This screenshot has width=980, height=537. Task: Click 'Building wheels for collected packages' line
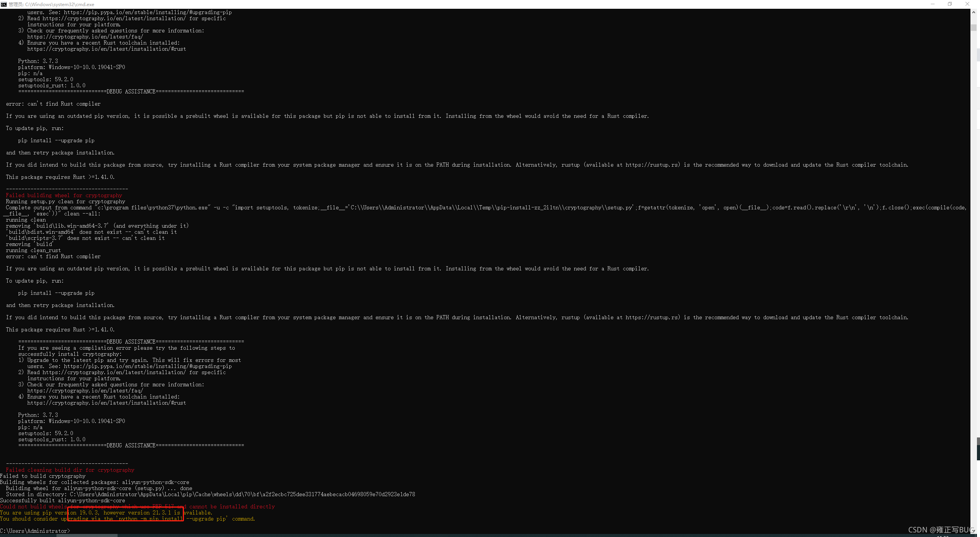pyautogui.click(x=95, y=482)
